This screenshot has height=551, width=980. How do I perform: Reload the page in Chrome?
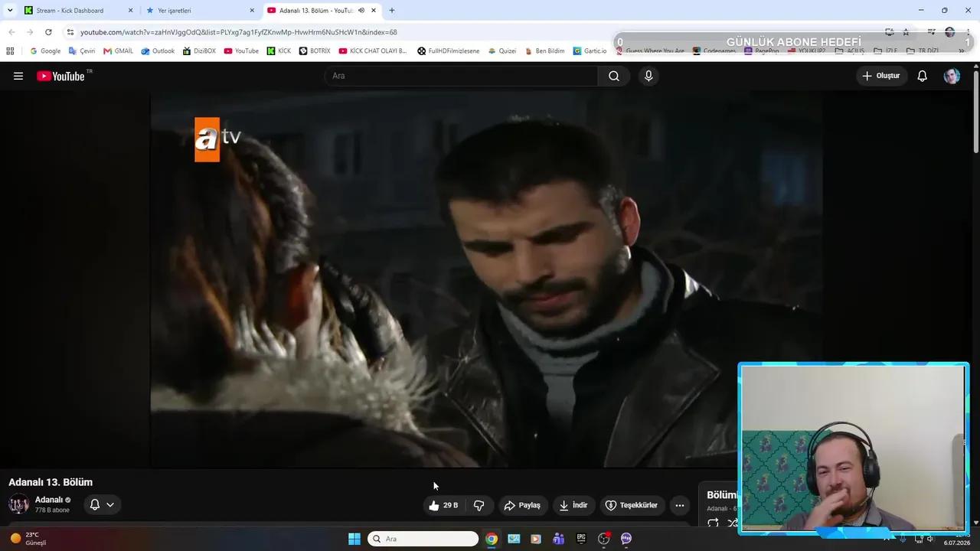(x=48, y=32)
